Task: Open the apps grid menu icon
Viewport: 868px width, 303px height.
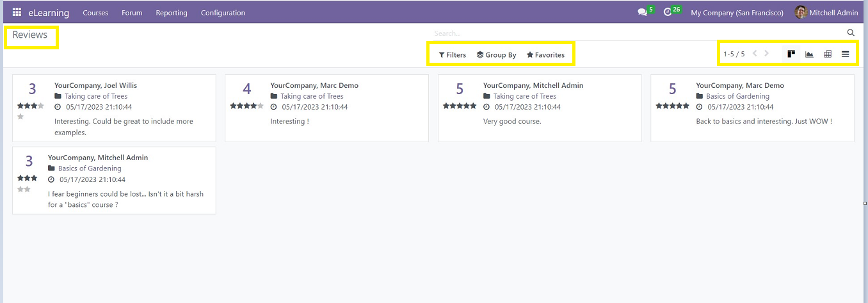Action: (x=17, y=12)
